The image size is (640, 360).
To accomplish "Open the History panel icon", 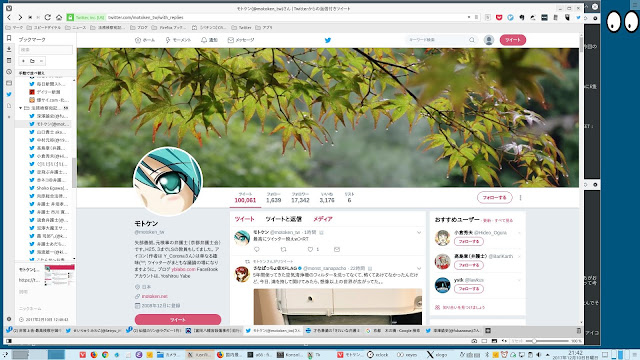I will pyautogui.click(x=9, y=72).
